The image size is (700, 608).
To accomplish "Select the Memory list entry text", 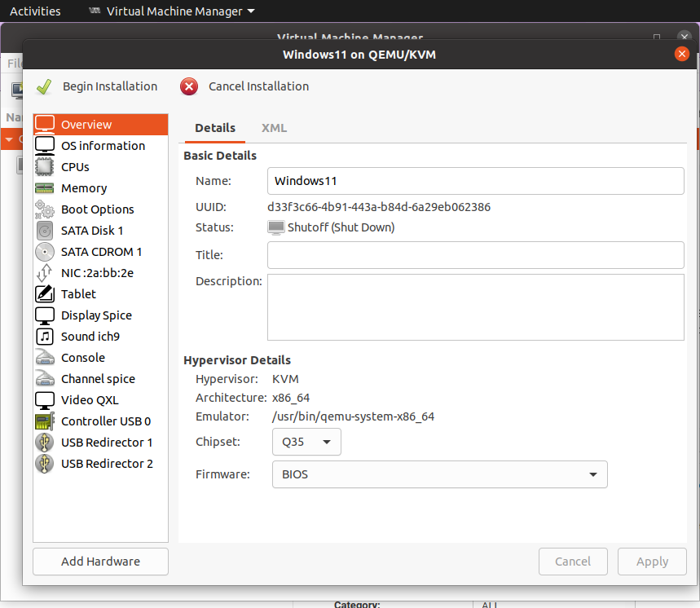I will tap(84, 188).
